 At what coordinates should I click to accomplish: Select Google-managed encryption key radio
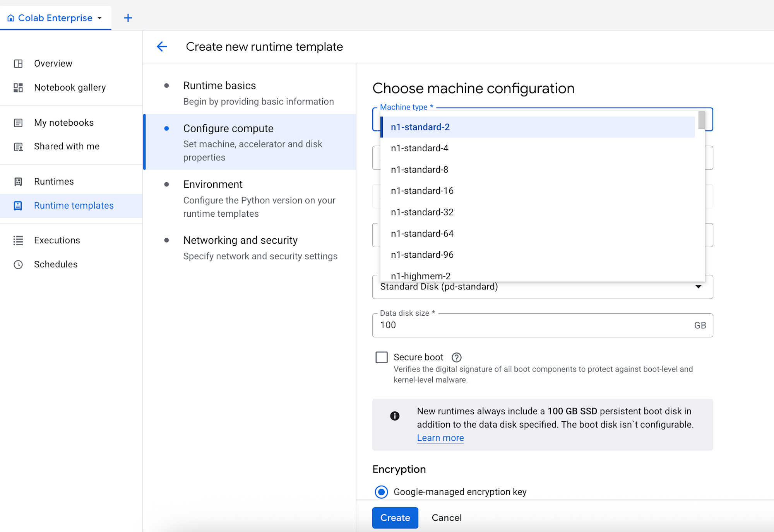382,492
